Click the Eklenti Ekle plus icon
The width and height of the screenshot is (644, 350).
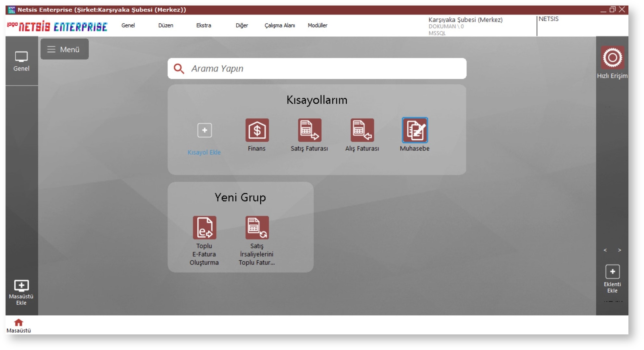[x=612, y=272]
